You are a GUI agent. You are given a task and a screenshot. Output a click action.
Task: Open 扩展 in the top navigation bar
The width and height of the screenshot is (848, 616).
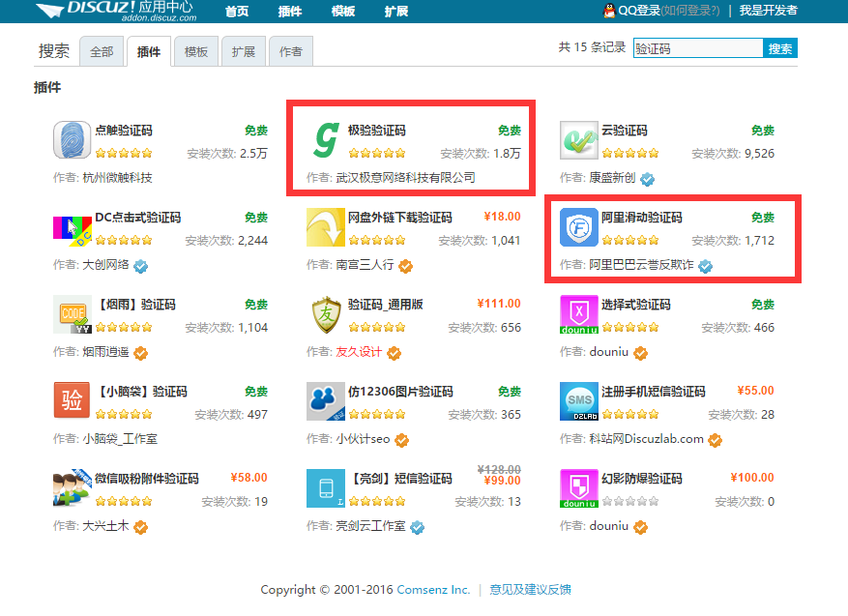tap(395, 12)
